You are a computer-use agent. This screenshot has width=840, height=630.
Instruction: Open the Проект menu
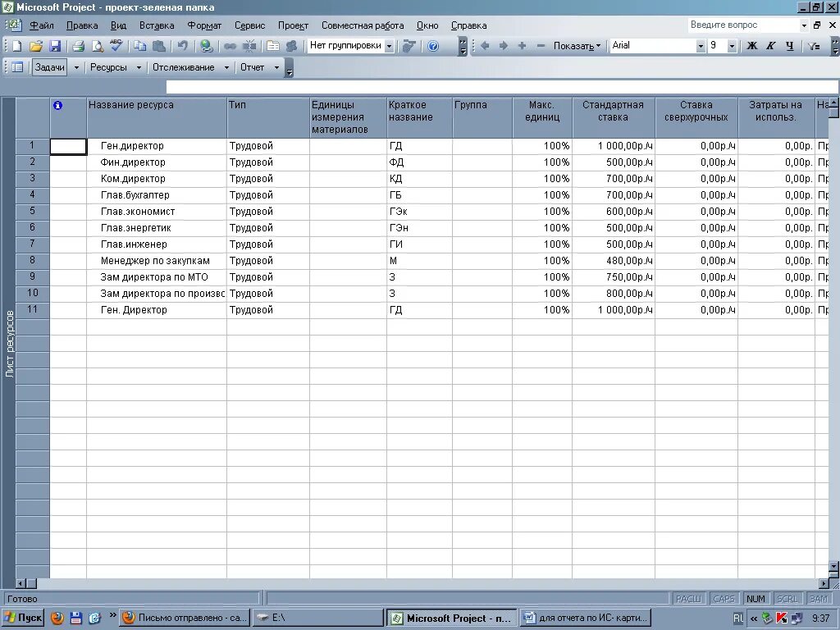tap(293, 25)
